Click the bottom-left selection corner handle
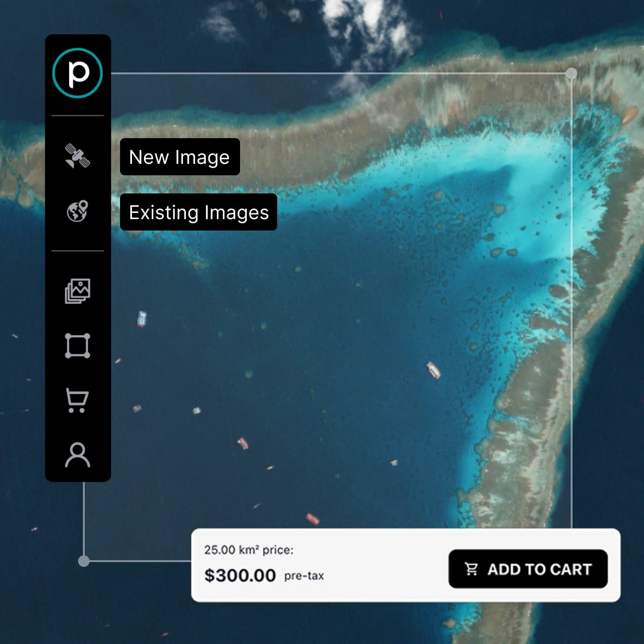Screen dimensions: 644x644 point(84,561)
